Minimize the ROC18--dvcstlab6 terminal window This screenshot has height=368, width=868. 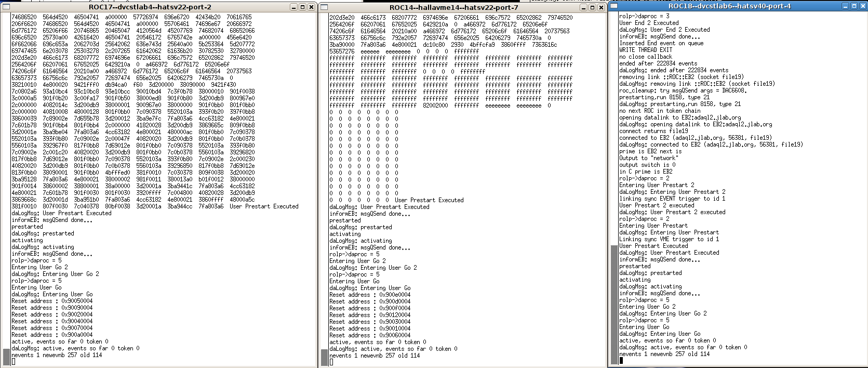coord(845,6)
